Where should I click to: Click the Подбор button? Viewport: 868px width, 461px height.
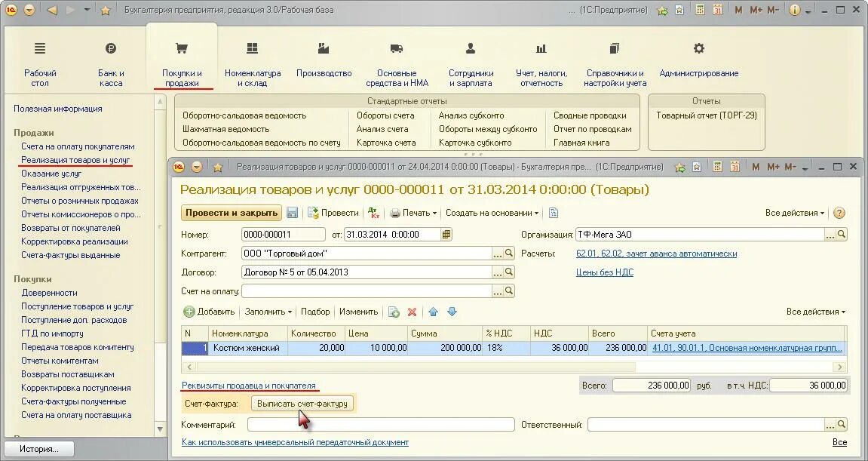315,312
